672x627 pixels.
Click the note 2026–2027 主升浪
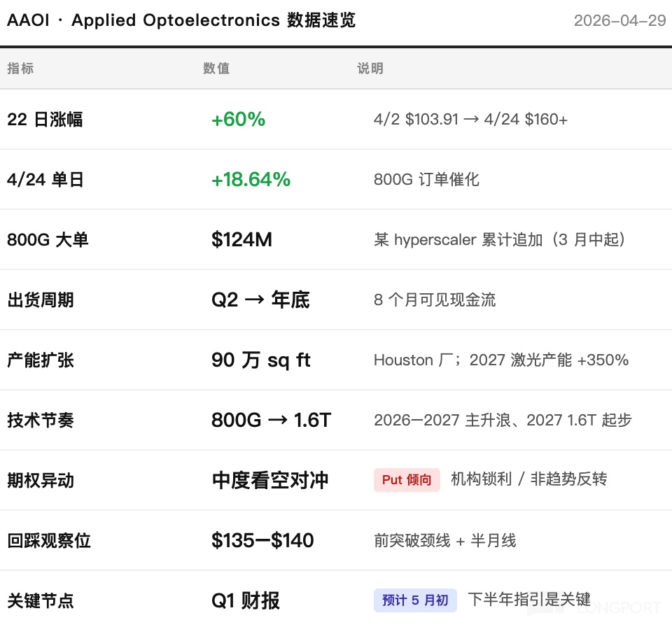503,420
